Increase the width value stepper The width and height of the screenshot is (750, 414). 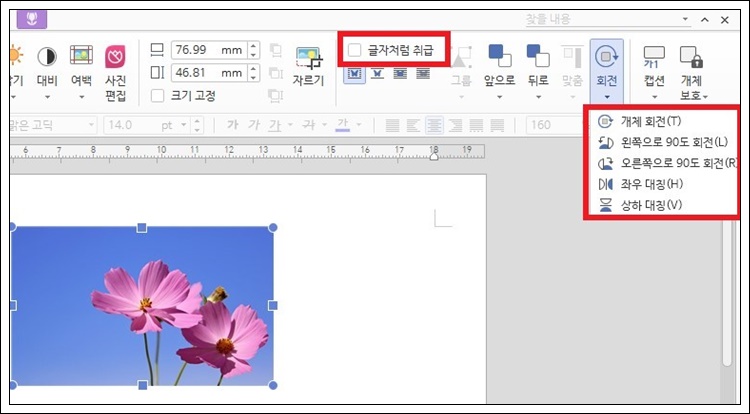[x=254, y=45]
